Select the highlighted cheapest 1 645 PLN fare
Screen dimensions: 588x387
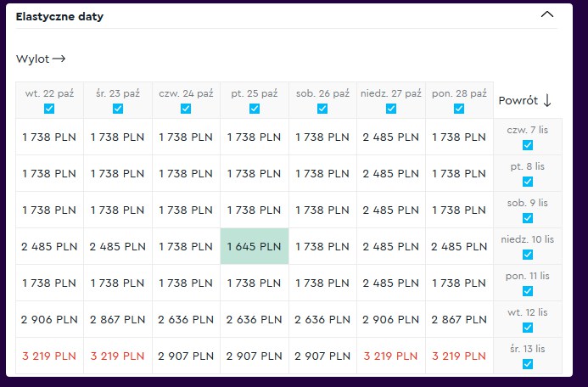pos(255,246)
